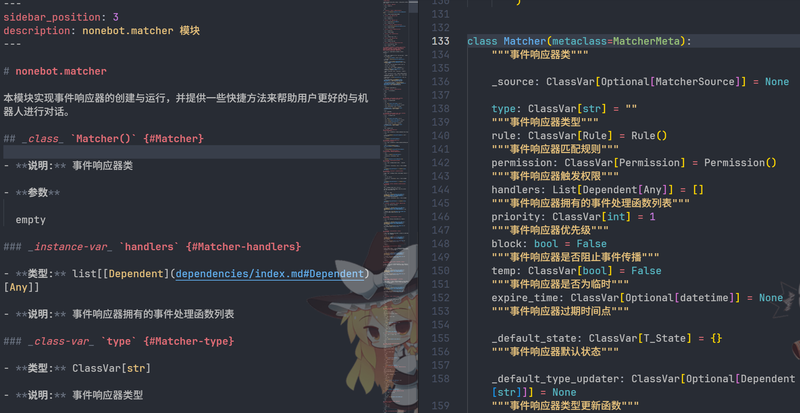
Task: Click the '_default_type_updater' line 158
Action: point(643,379)
